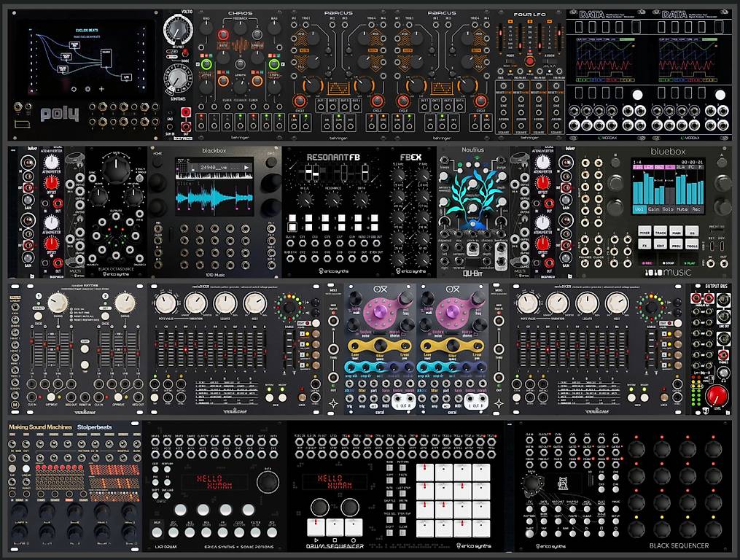Click the red center button on Four LFO
The height and width of the screenshot is (560, 740).
coord(529,61)
